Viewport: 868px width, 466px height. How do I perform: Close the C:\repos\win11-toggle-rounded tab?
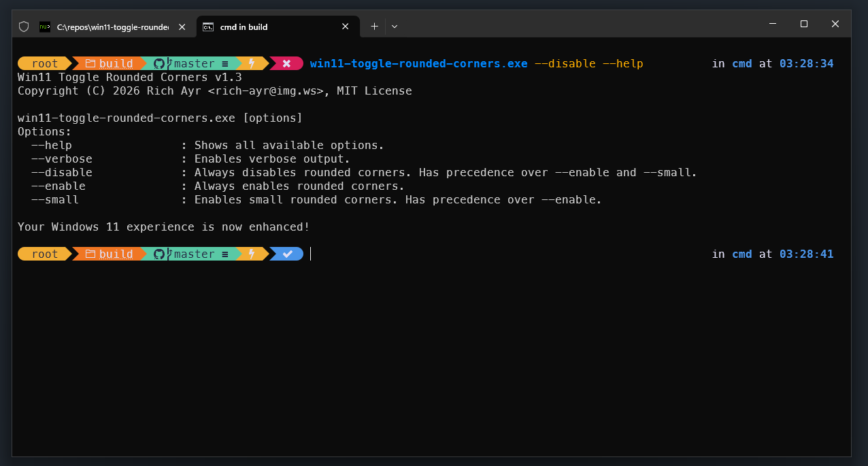(x=182, y=27)
